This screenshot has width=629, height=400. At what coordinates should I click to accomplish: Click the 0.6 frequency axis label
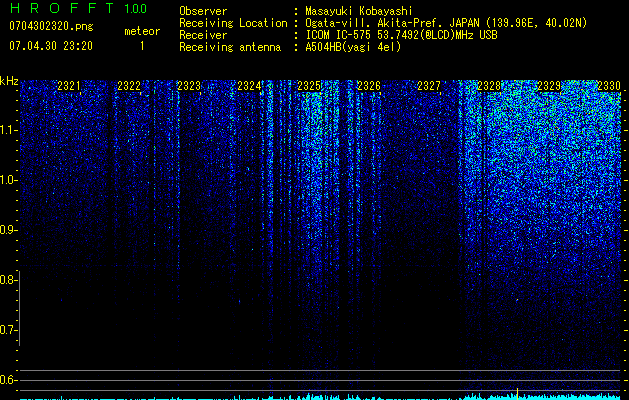[7, 380]
